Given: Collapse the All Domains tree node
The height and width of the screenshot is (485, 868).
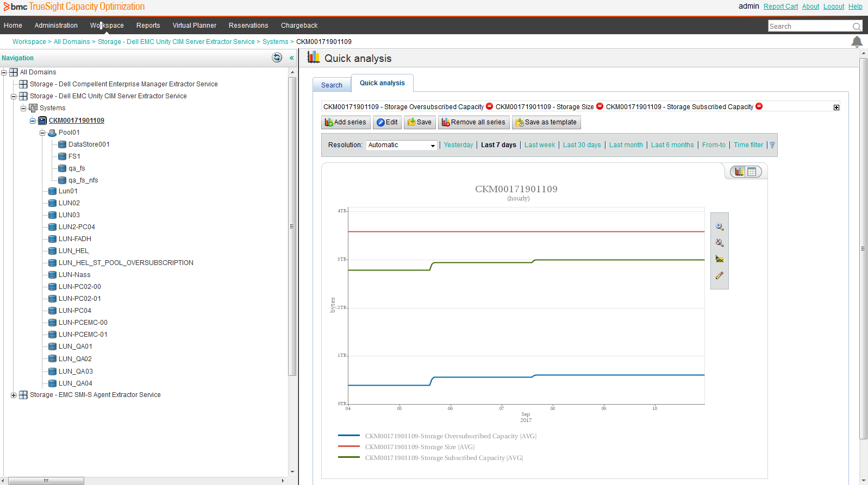Looking at the screenshot, I should 4,72.
